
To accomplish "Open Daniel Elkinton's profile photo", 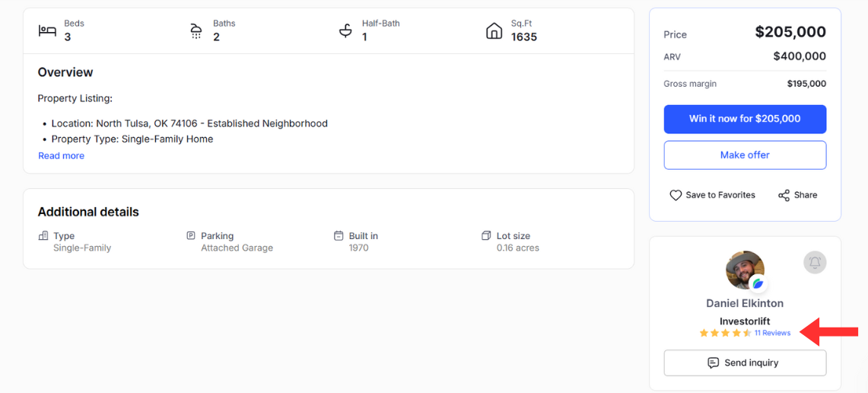I will (x=745, y=270).
